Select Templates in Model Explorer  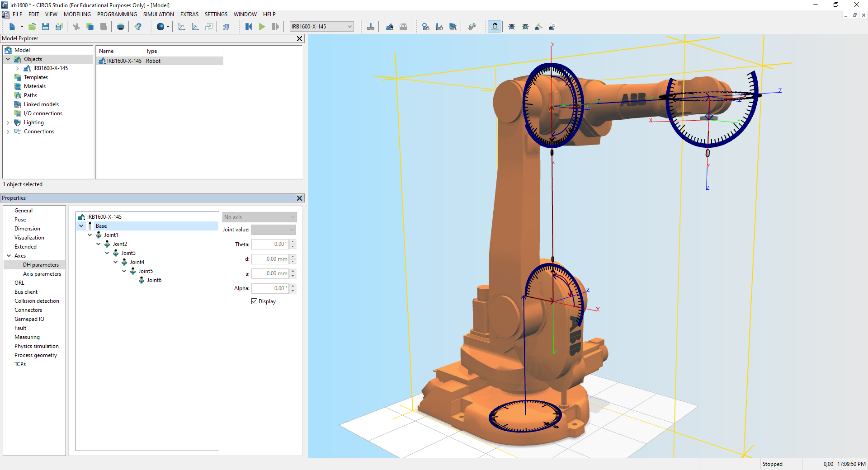(36, 77)
